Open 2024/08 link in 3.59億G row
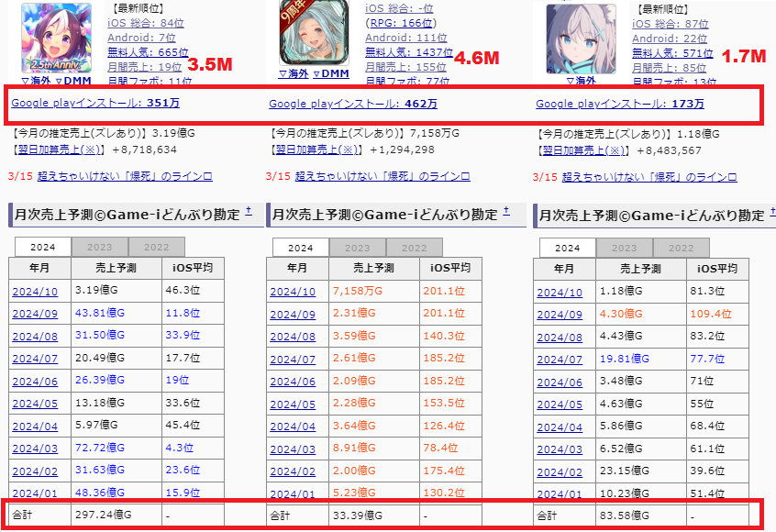The width and height of the screenshot is (776, 532). [293, 337]
